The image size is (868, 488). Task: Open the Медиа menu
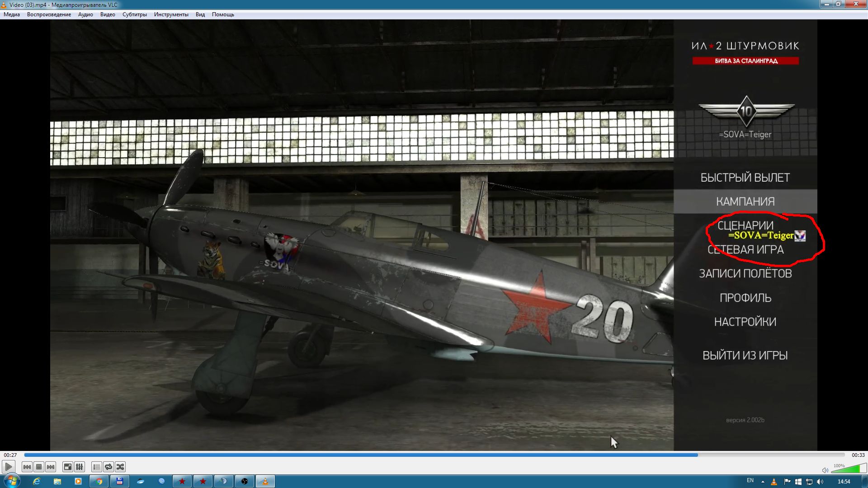pos(12,14)
